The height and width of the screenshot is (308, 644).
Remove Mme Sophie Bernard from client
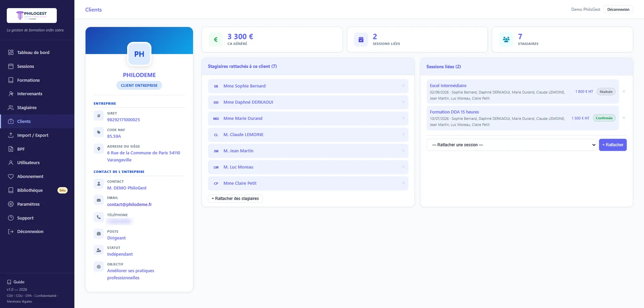click(403, 86)
